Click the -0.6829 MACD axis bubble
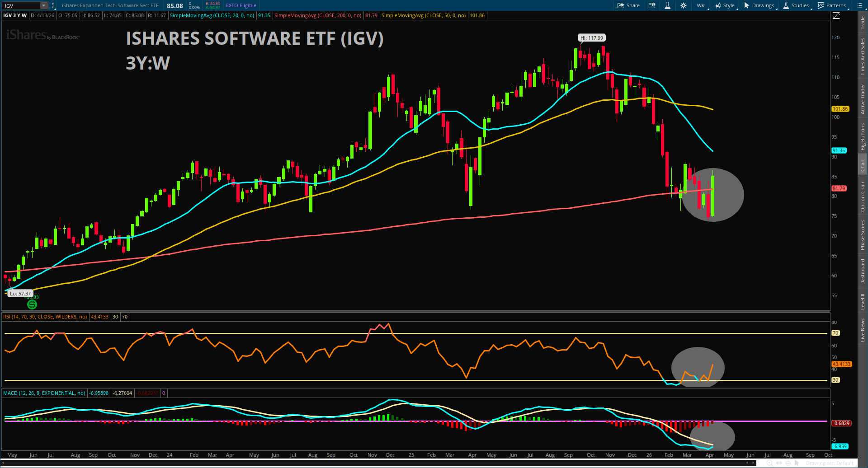 tap(841, 423)
